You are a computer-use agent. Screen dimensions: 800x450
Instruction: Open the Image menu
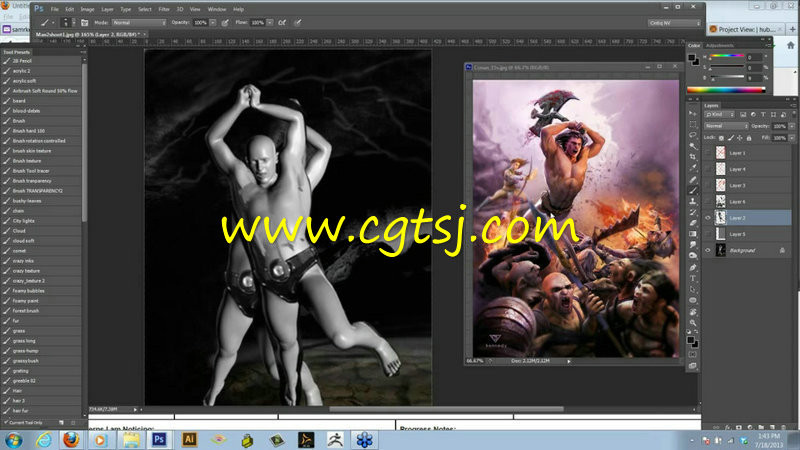[x=87, y=9]
